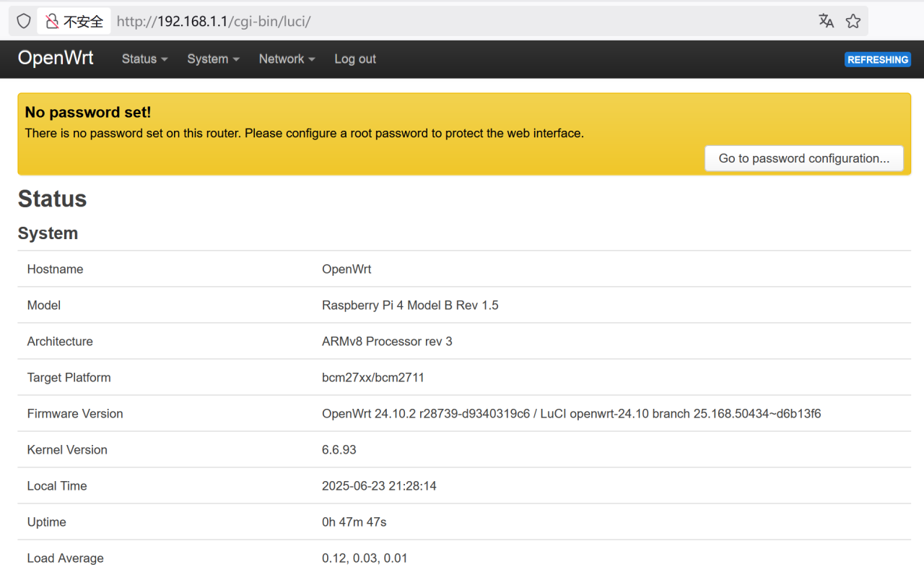924x580 pixels.
Task: Open the insecure connection lock icon
Action: click(52, 22)
